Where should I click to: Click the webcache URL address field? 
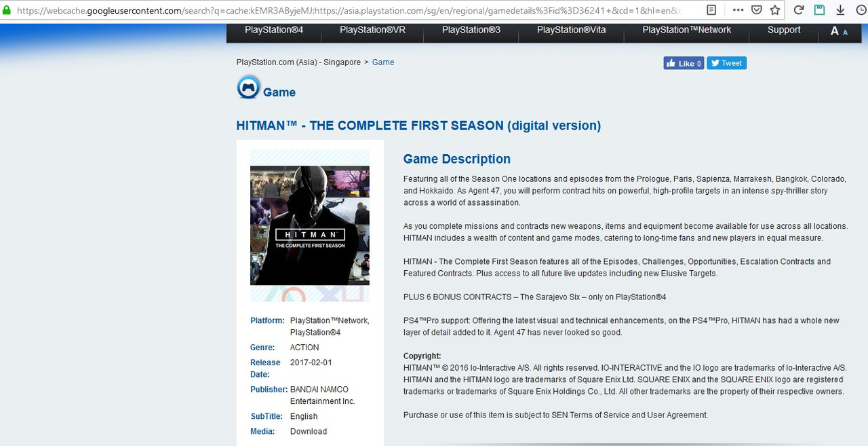click(x=349, y=11)
